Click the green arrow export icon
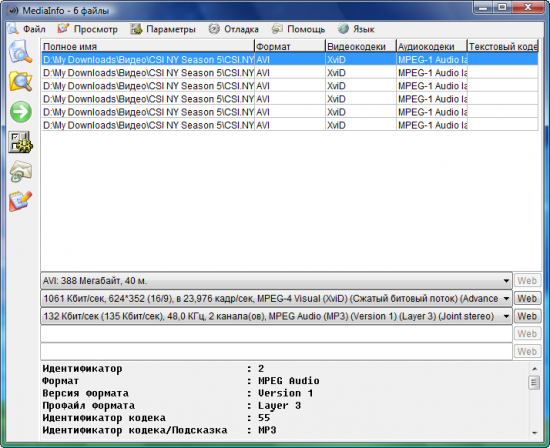This screenshot has height=448, width=550. pos(21,112)
